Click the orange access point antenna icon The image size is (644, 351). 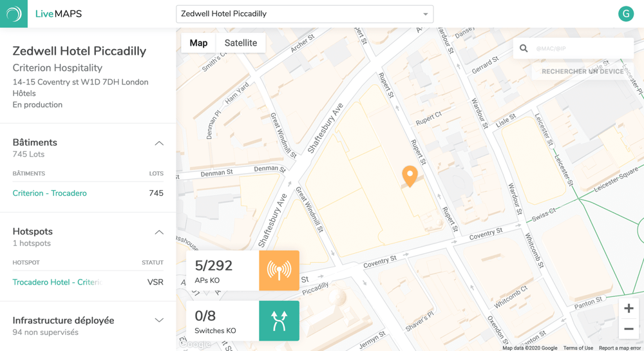(279, 270)
